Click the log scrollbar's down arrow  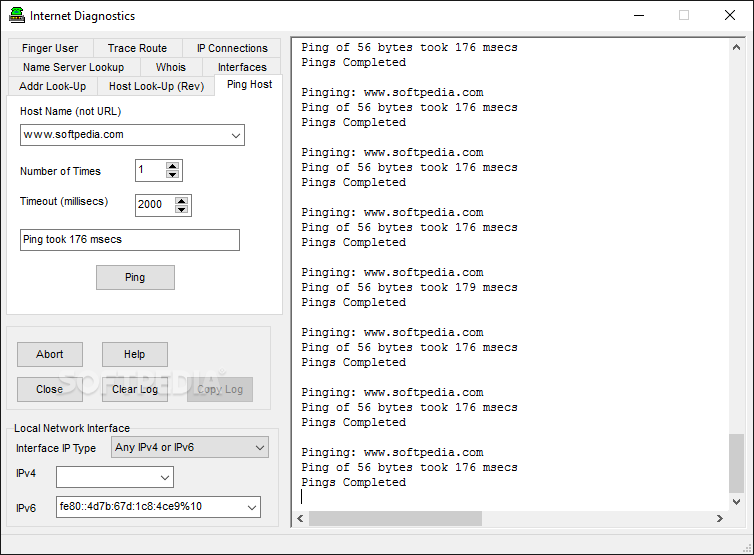tap(736, 502)
